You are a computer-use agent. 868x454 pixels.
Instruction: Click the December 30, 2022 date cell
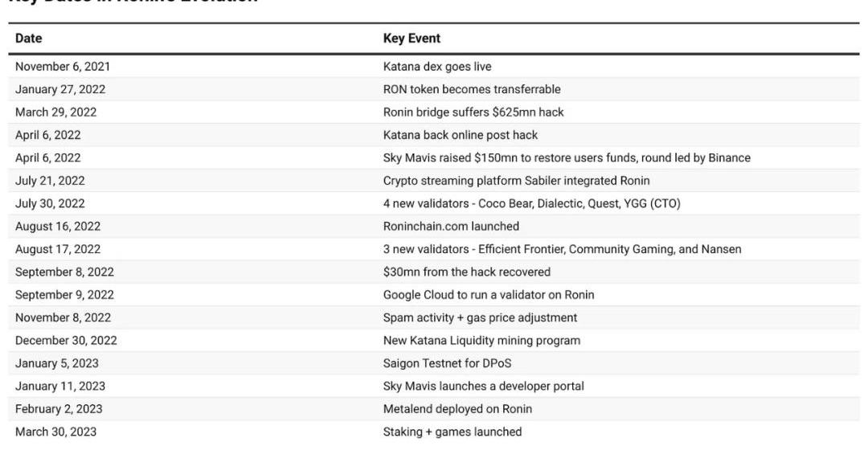click(x=66, y=341)
